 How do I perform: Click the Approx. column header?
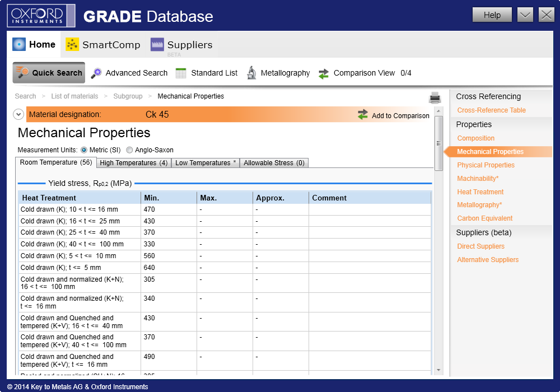coord(281,198)
